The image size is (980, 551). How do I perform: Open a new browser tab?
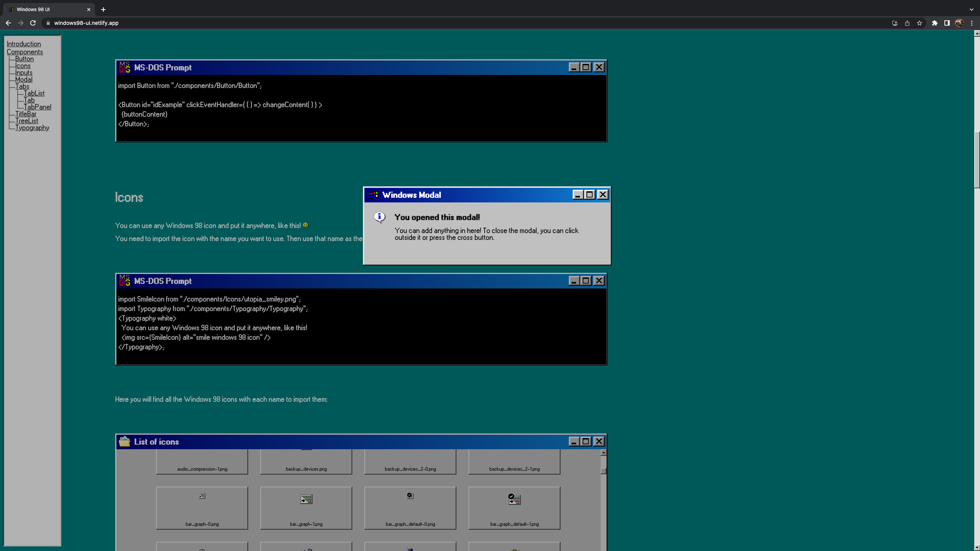tap(103, 10)
